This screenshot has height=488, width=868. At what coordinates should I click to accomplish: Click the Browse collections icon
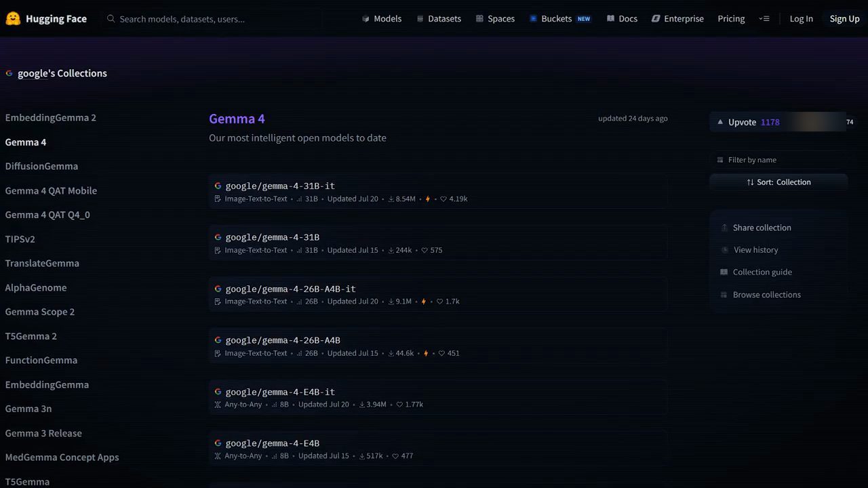coord(724,295)
